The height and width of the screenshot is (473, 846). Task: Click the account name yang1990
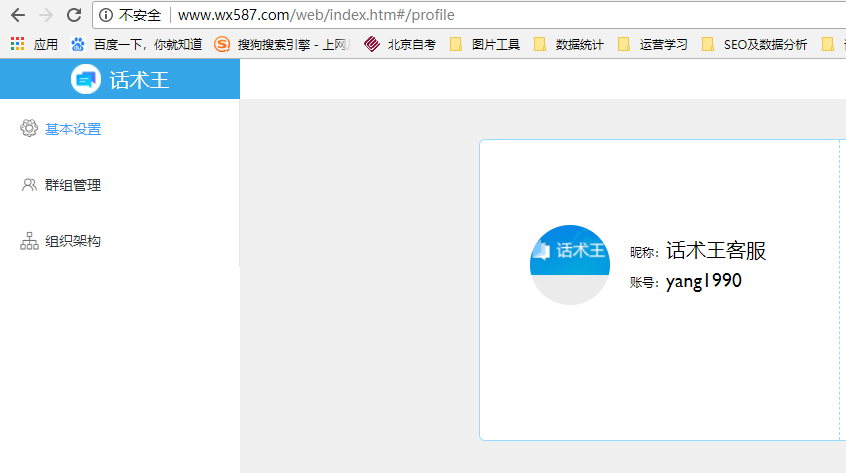pyautogui.click(x=703, y=281)
